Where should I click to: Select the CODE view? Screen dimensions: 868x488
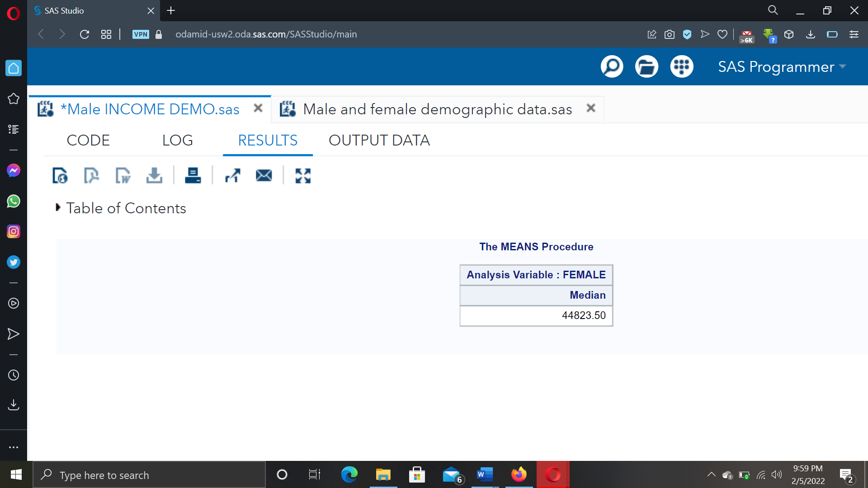88,140
